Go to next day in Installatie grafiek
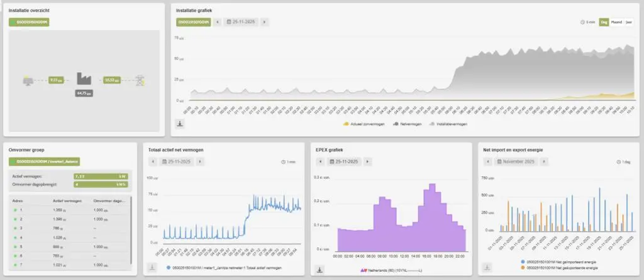 coord(265,22)
